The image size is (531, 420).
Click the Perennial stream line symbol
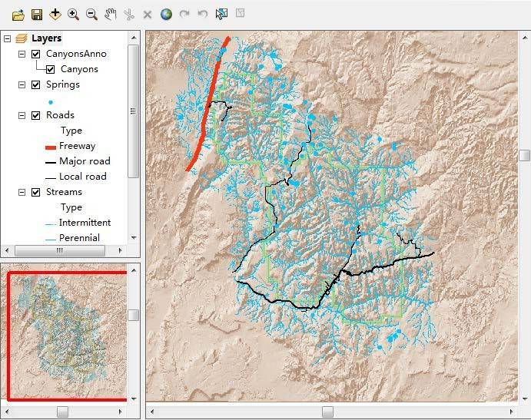coord(51,240)
